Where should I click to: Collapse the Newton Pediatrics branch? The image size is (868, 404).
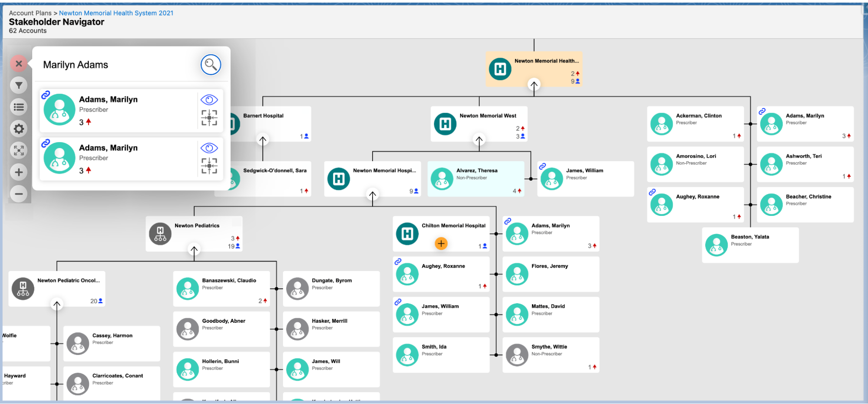click(194, 250)
